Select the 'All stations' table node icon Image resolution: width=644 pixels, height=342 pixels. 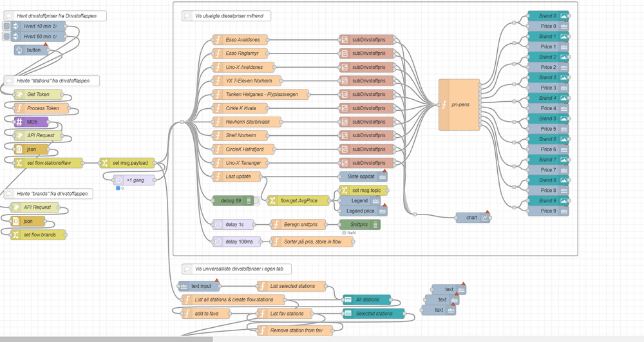click(x=348, y=299)
